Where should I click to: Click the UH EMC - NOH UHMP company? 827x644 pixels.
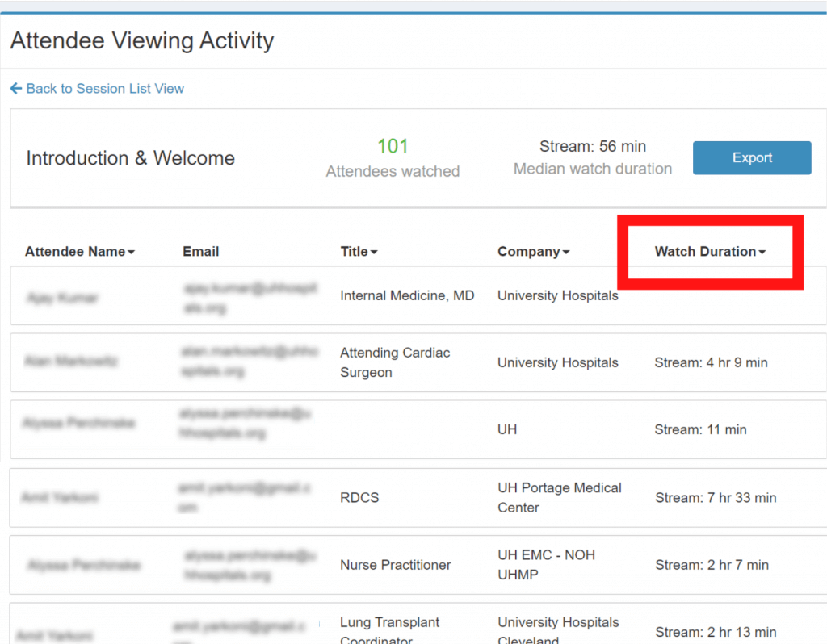coord(545,565)
